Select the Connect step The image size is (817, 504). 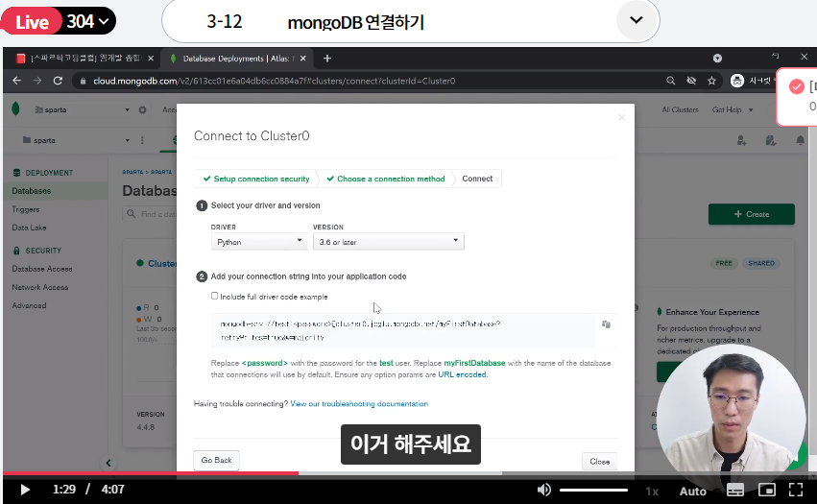click(477, 179)
